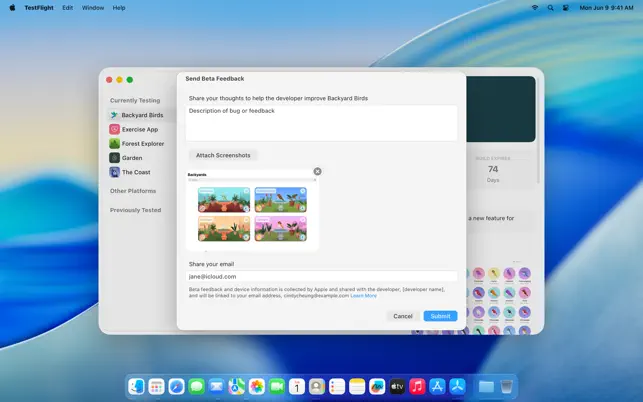Cancel the beta feedback dialog
Screen dimensions: 643x402
(x=403, y=316)
